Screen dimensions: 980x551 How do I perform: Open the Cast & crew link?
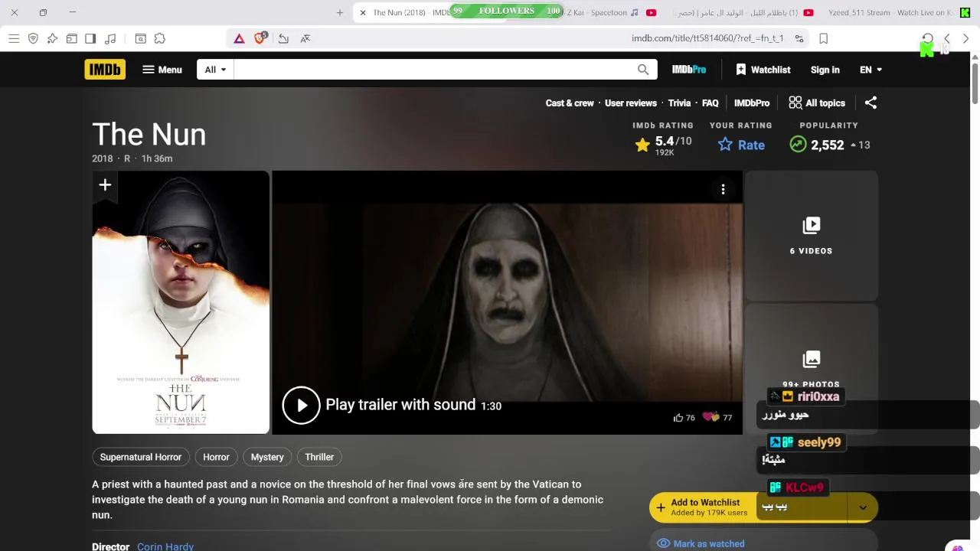tap(570, 103)
